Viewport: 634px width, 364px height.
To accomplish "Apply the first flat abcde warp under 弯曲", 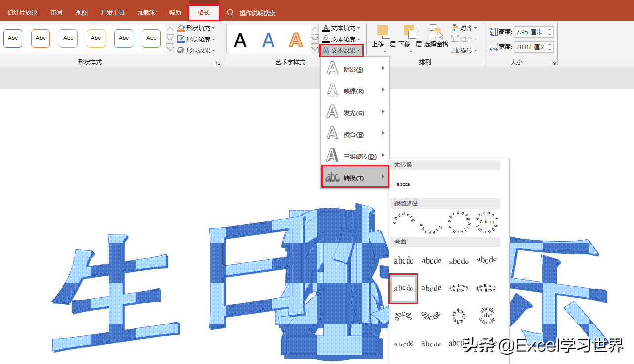I will (404, 260).
